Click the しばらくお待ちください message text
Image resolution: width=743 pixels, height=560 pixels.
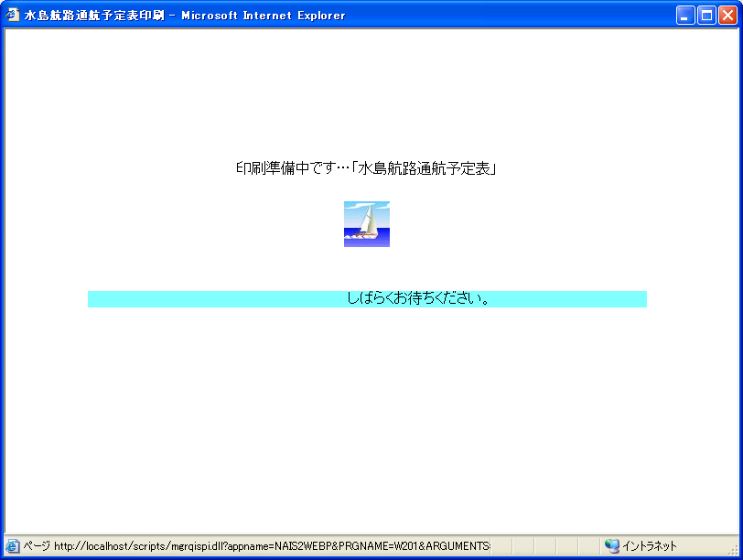tap(420, 298)
